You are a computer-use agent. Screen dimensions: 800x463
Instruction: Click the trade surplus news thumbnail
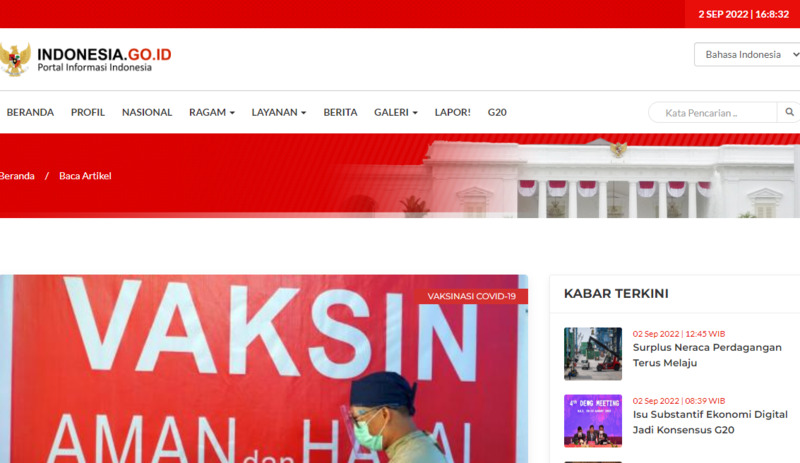[592, 354]
